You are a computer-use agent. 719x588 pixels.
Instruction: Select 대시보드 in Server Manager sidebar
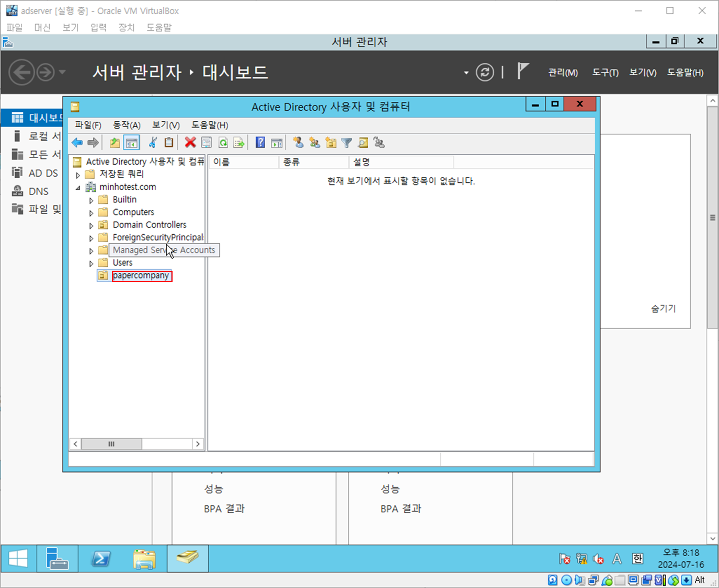click(x=32, y=118)
